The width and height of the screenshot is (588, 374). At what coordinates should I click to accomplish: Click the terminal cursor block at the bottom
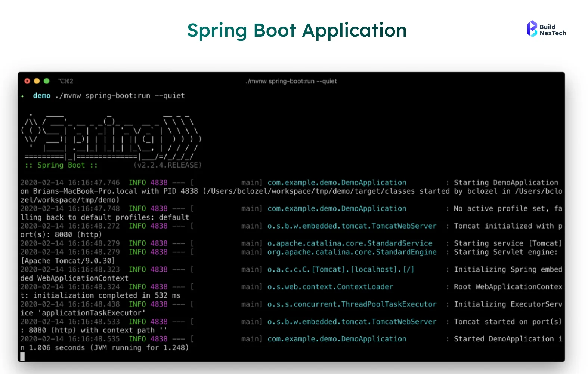[x=22, y=356]
